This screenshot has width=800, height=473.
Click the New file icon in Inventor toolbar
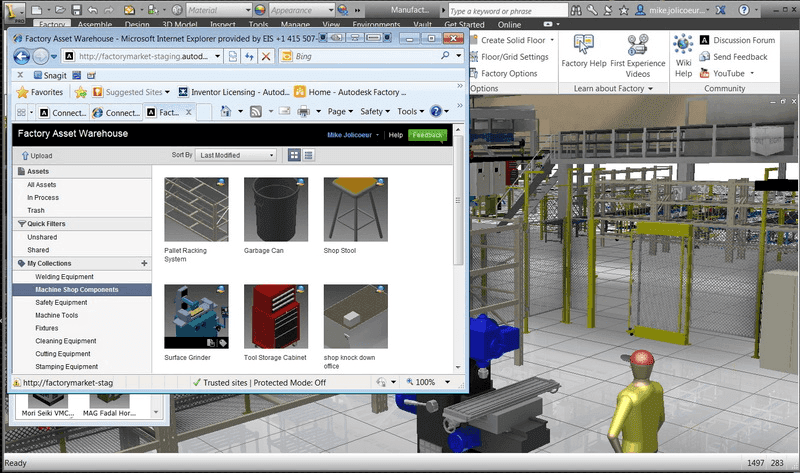[36, 10]
